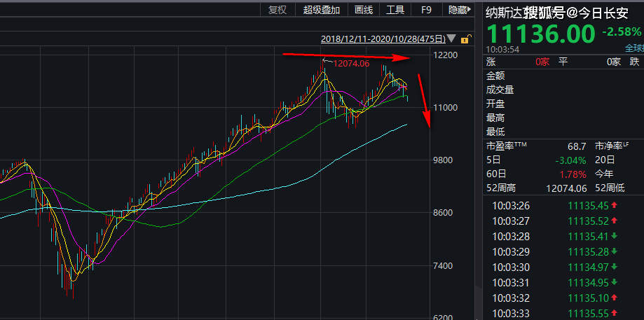This screenshot has height=320, width=644.
Task: Click the 10:03:54 timestamp
Action: pyautogui.click(x=502, y=49)
